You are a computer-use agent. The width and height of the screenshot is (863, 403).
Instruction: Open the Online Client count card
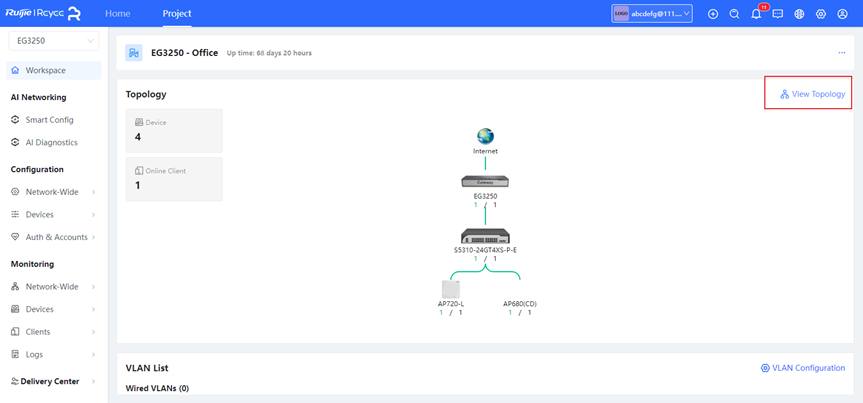174,179
